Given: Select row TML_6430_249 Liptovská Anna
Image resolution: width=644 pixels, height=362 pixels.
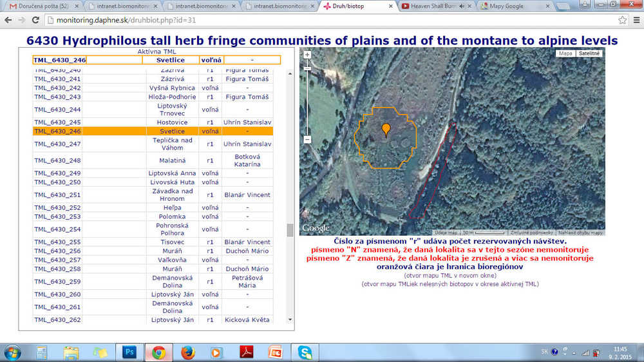Looking at the screenshot, I should 153,173.
